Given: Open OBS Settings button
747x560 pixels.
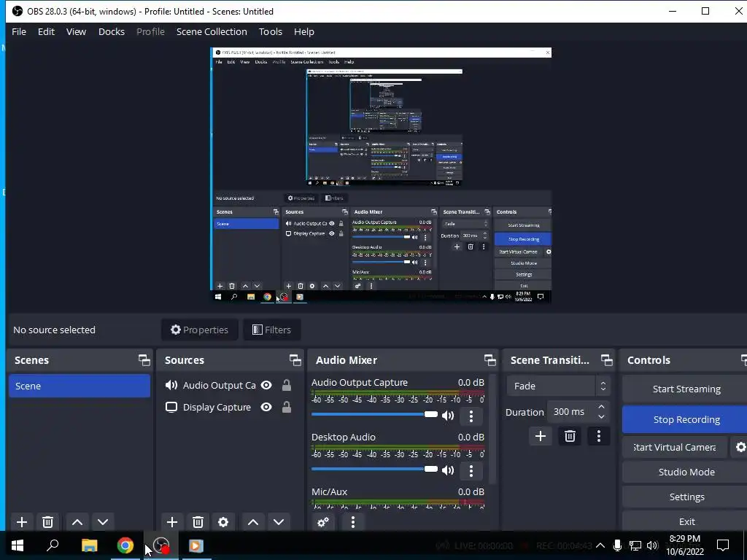Looking at the screenshot, I should pyautogui.click(x=686, y=497).
